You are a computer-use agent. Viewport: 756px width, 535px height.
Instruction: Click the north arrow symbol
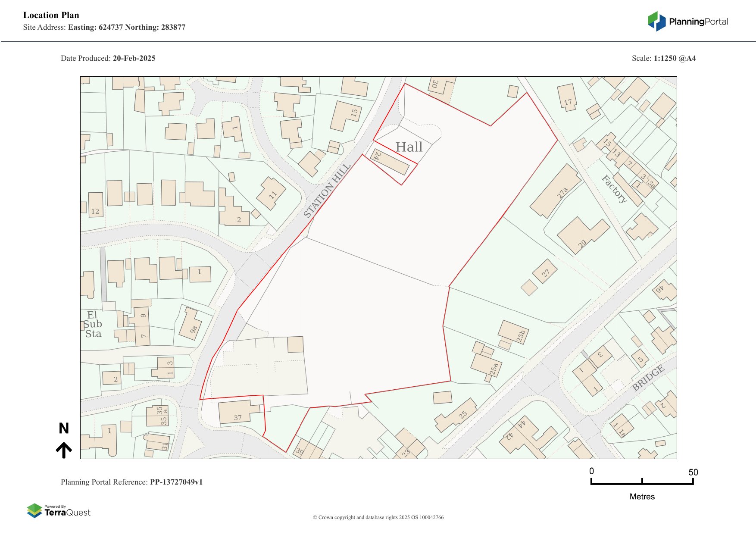tap(64, 450)
